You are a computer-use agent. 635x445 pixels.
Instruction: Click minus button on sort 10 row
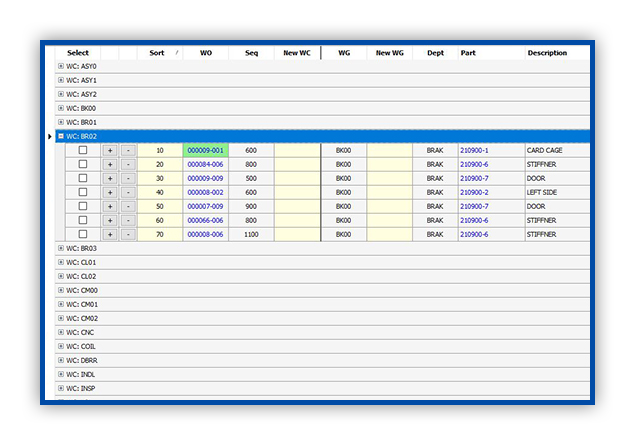tap(128, 151)
